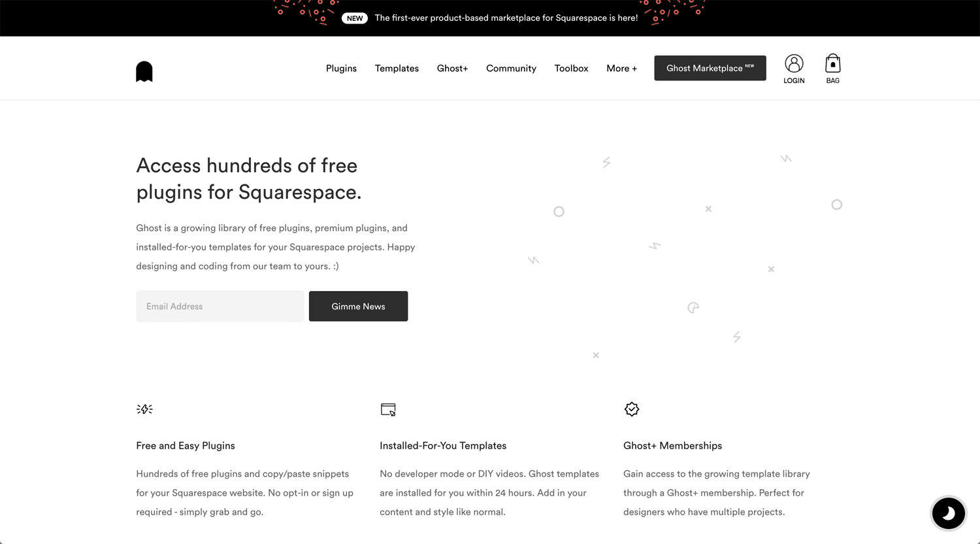Go to Ghost+ in the navigation
The width and height of the screenshot is (980, 544).
[452, 68]
